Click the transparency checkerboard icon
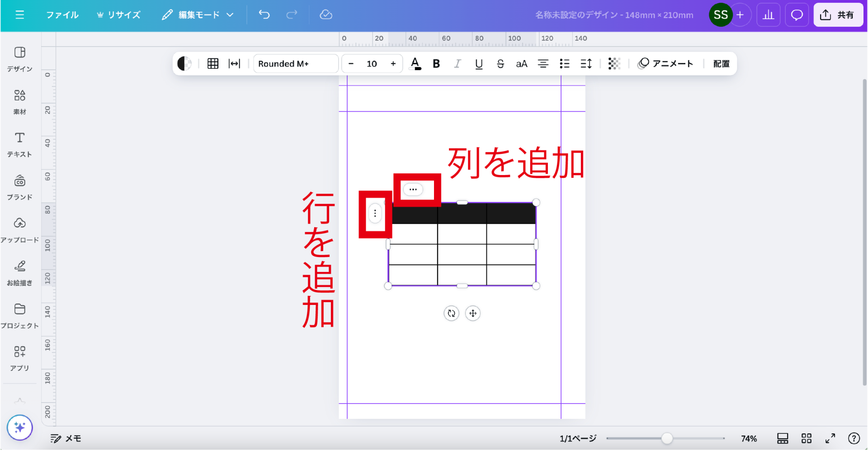The image size is (868, 456). pos(614,64)
